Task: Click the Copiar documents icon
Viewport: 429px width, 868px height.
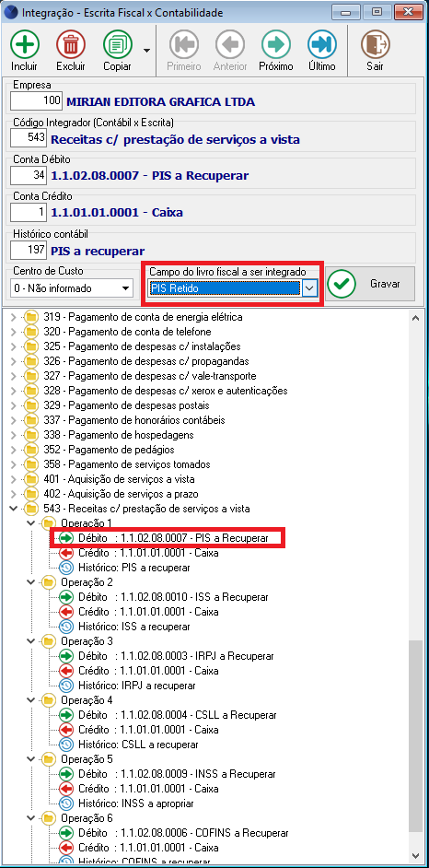Action: coord(117,44)
